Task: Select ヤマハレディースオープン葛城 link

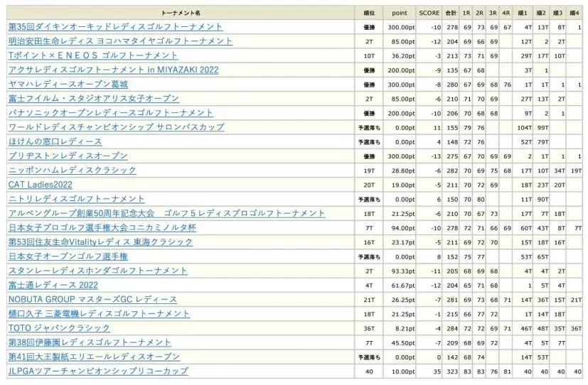Action: click(68, 84)
